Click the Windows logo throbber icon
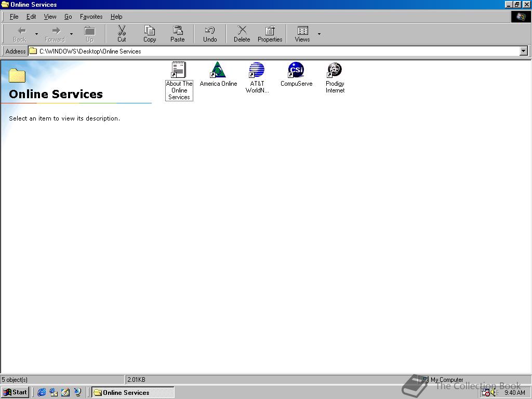The image size is (532, 399). 521,17
